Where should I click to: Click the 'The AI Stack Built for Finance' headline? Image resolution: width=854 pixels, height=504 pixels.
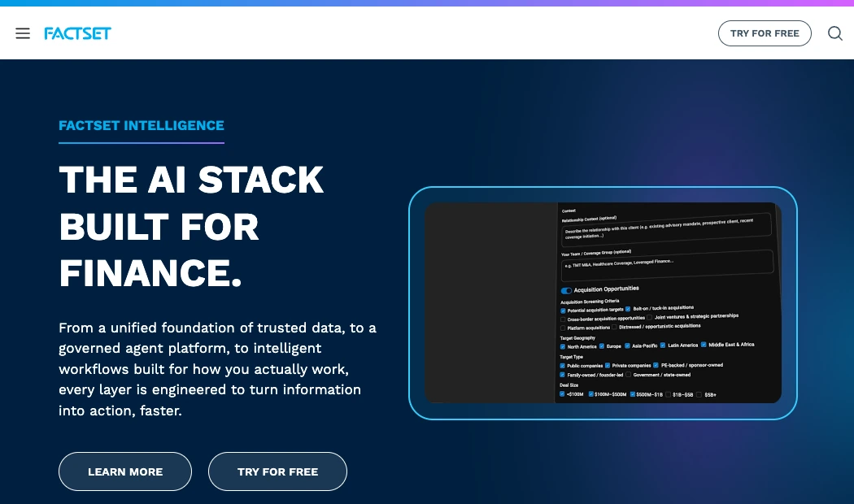tap(191, 226)
